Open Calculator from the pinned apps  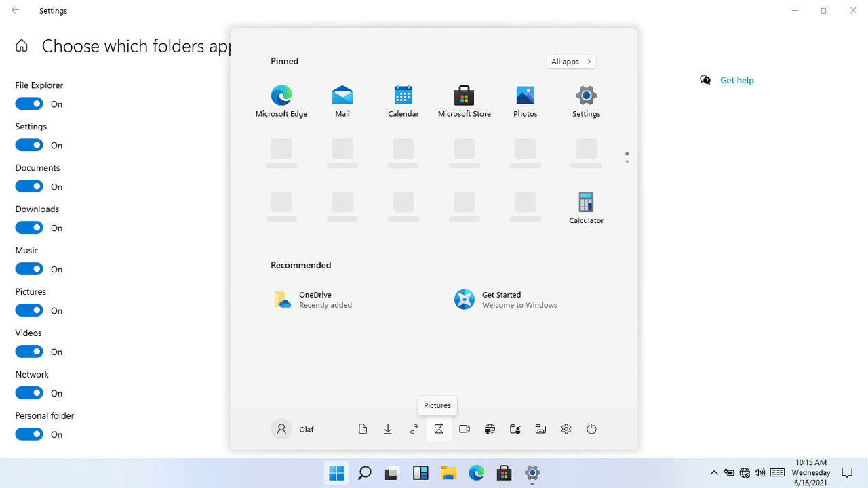(586, 207)
